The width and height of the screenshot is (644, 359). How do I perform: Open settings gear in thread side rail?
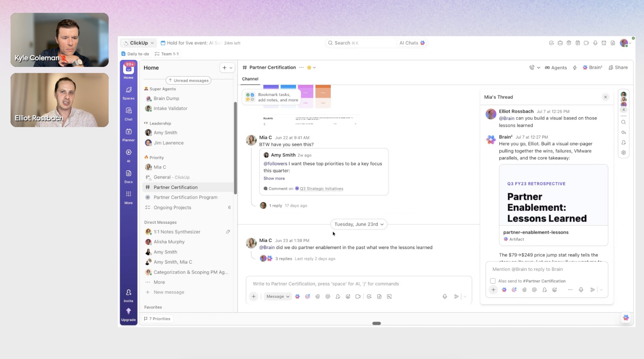(624, 152)
